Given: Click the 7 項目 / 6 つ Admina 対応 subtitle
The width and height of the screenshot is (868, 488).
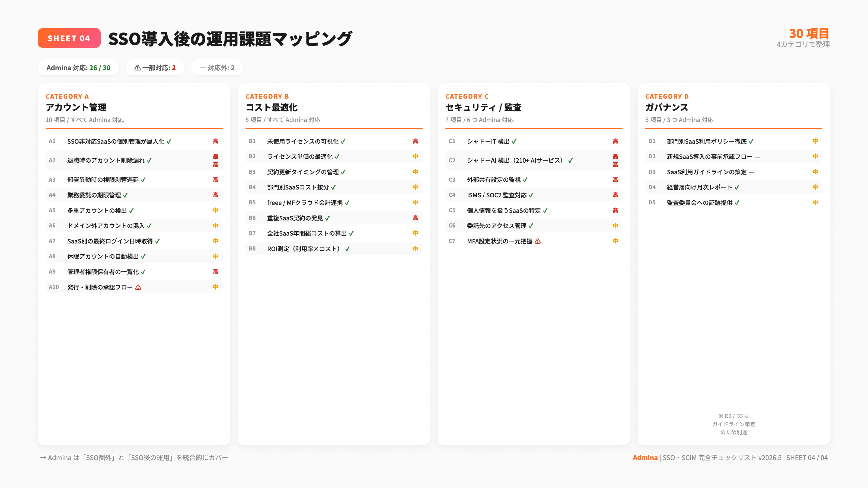Looking at the screenshot, I should pos(480,120).
